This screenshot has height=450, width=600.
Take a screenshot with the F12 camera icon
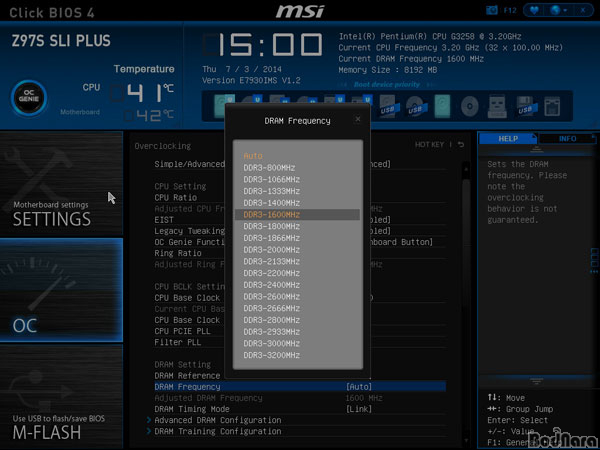492,10
